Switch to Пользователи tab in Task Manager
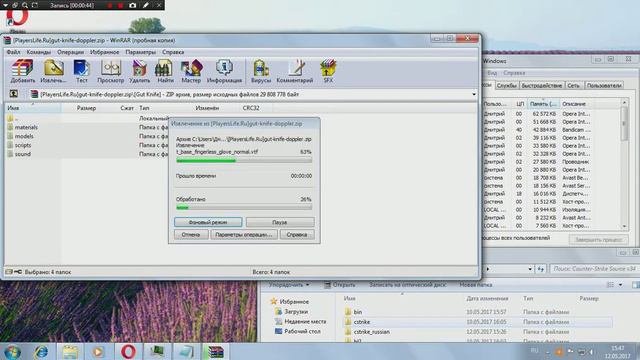The image size is (640, 360). click(x=604, y=85)
